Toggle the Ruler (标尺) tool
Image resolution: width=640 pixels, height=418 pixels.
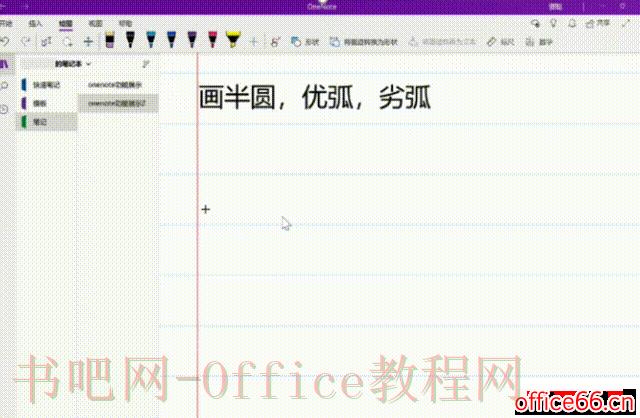pyautogui.click(x=500, y=42)
